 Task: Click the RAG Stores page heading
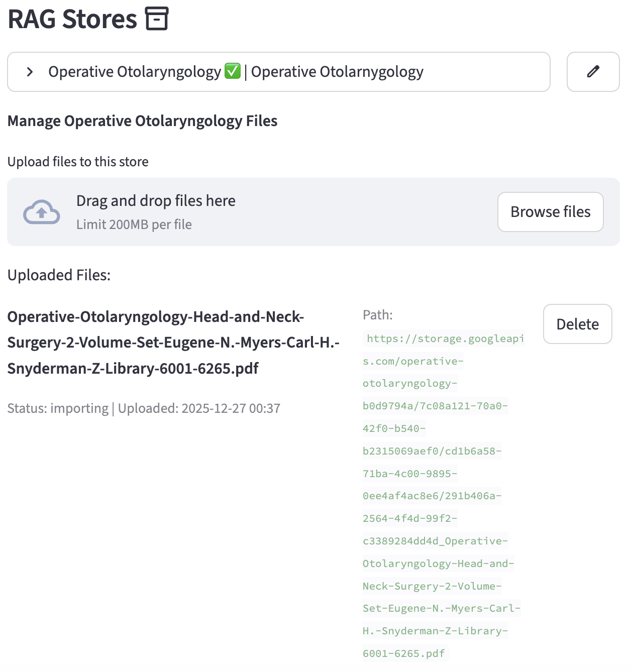pyautogui.click(x=72, y=19)
